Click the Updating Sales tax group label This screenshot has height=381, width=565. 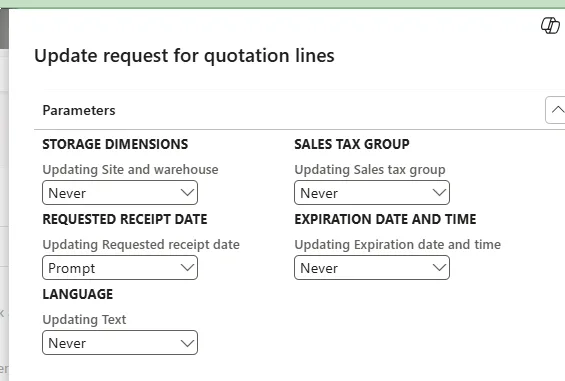tap(370, 170)
